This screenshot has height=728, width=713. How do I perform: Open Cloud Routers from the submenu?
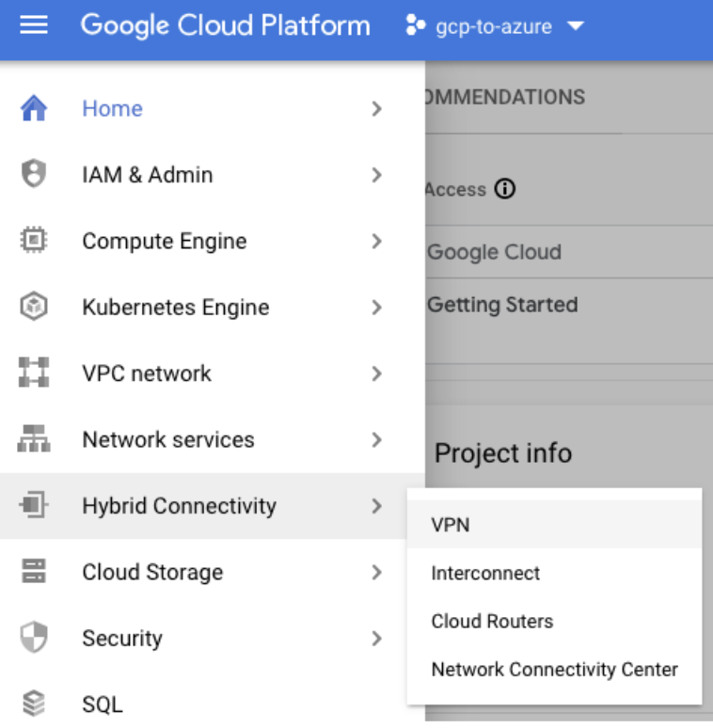492,622
